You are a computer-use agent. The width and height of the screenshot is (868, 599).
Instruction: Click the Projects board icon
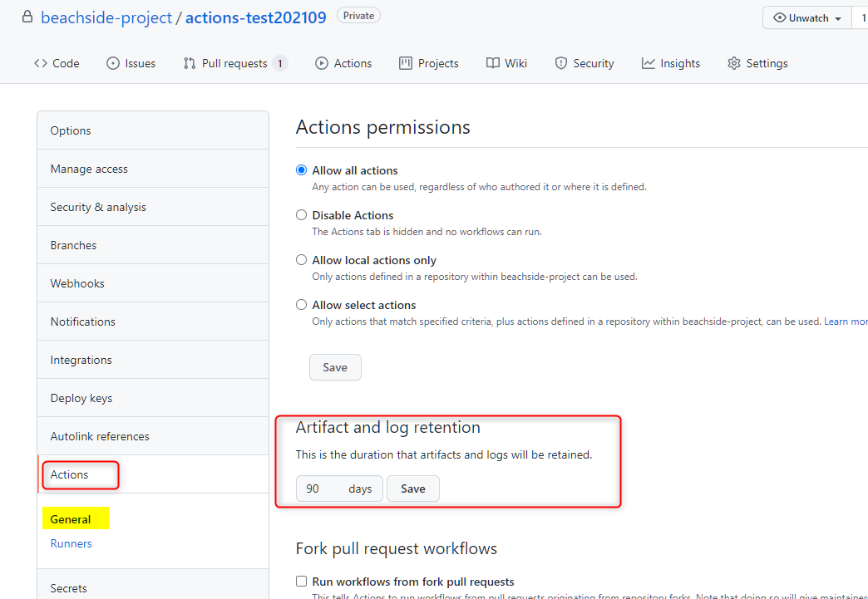click(x=405, y=62)
